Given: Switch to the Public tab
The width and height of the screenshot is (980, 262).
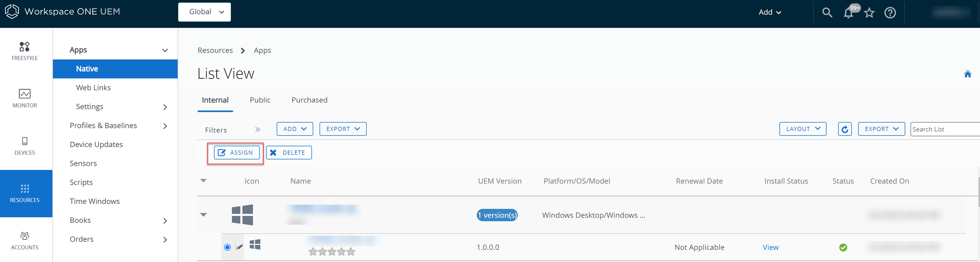Looking at the screenshot, I should click(260, 100).
